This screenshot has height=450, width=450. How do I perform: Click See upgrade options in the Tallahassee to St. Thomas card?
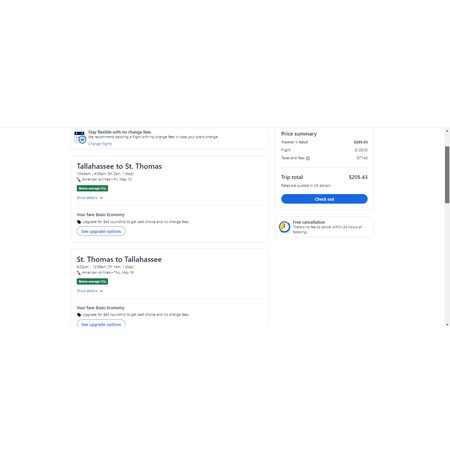[x=101, y=231]
